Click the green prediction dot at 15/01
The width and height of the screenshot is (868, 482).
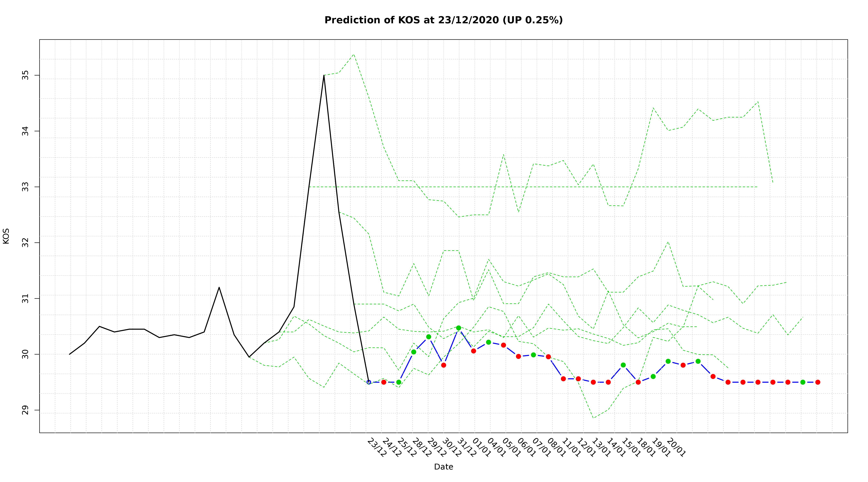623,365
